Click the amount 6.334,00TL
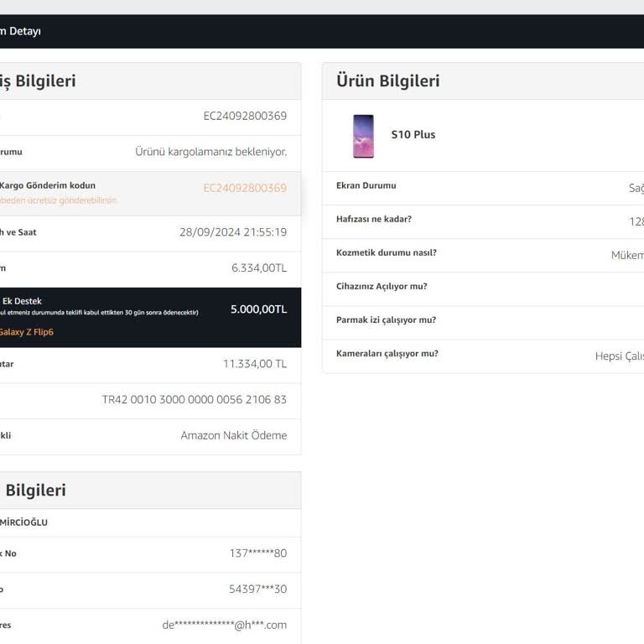 259,267
